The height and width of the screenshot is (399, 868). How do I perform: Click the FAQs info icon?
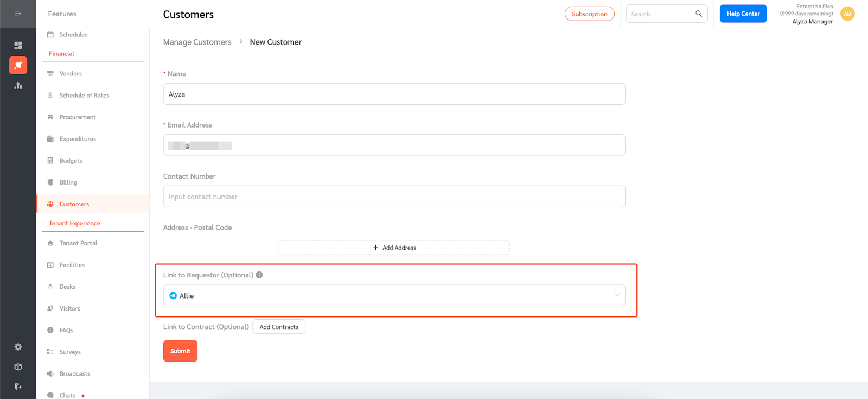coord(50,330)
